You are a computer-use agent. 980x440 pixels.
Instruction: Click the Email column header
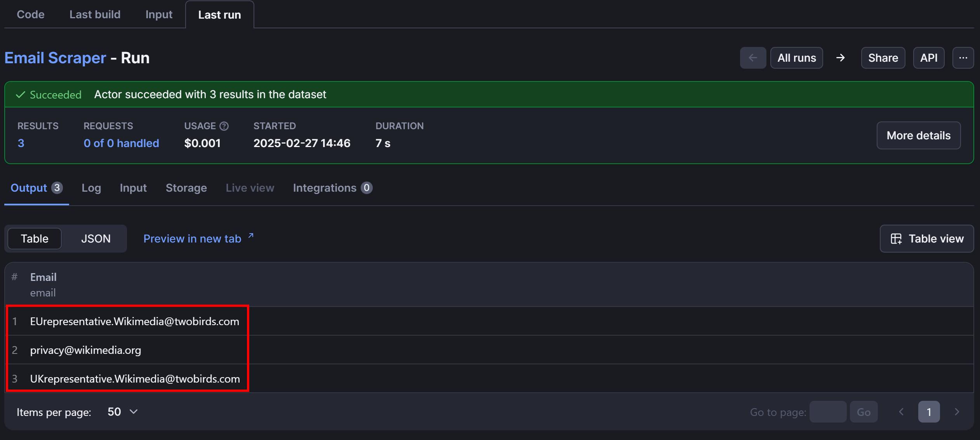(x=43, y=277)
